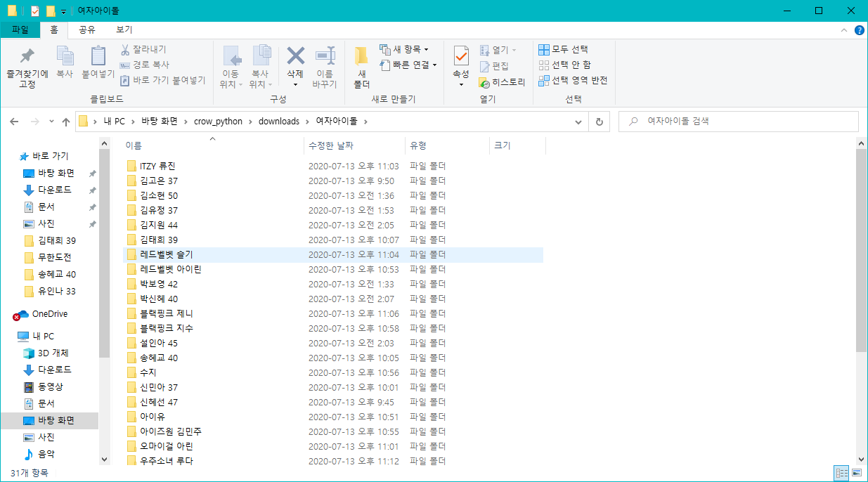Open the ribbon help question mark
The width and height of the screenshot is (868, 482).
[859, 30]
